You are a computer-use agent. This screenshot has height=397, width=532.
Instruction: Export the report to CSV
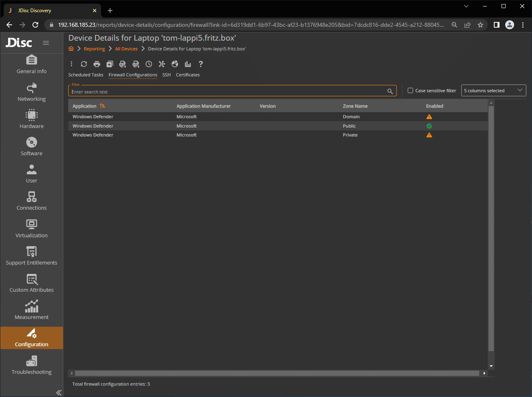pos(136,64)
